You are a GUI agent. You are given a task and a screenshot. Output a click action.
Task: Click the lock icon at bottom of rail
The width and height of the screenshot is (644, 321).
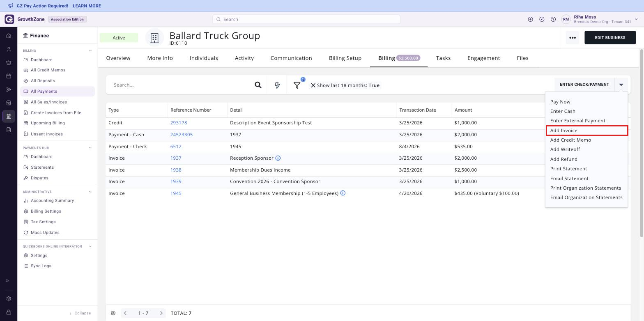(9, 312)
